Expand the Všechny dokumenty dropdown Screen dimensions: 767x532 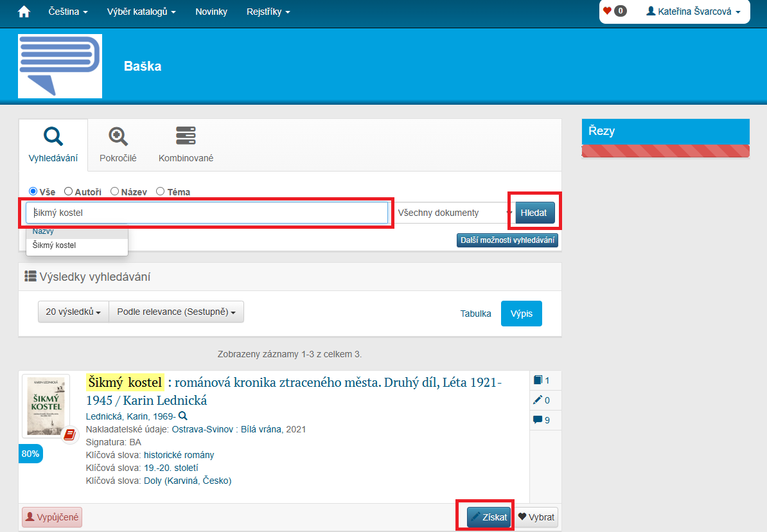454,213
